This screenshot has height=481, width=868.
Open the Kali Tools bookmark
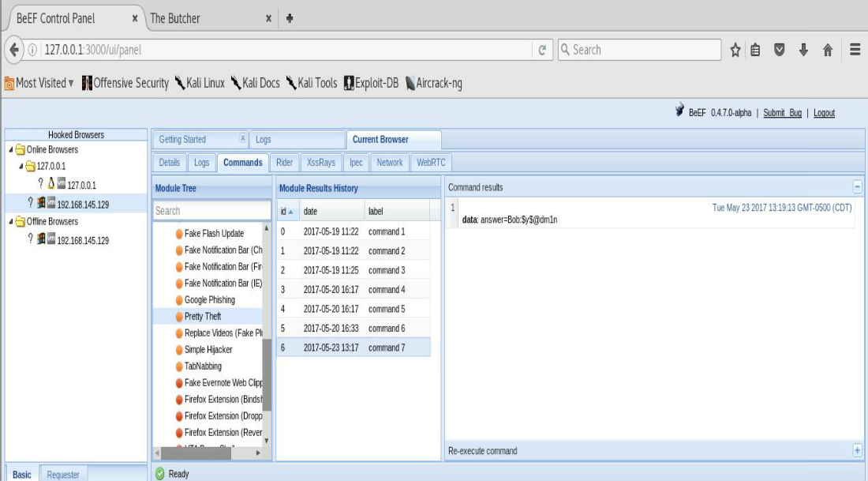(x=312, y=83)
